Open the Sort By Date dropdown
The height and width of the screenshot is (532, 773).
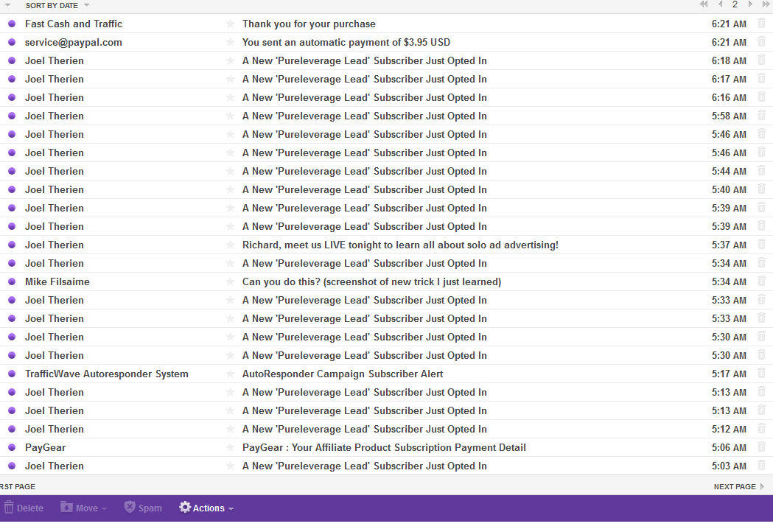pyautogui.click(x=57, y=5)
